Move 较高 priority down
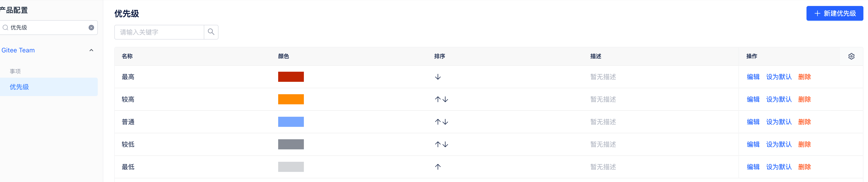Screen dimensions: 868x182 coord(445,99)
